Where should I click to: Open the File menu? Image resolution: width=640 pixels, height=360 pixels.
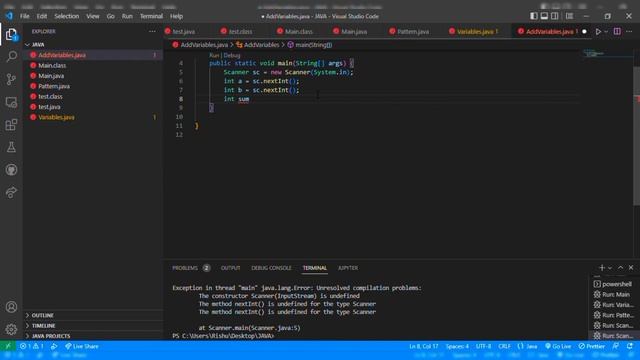pos(24,16)
